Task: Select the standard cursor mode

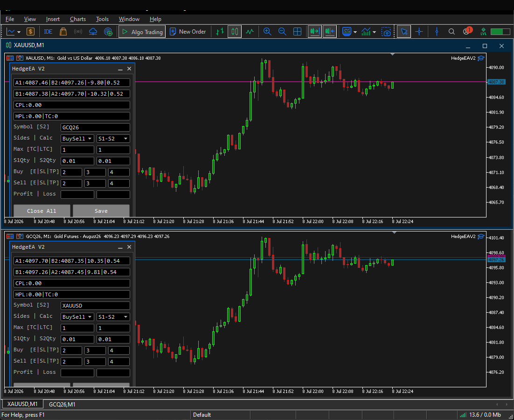Action: click(404, 32)
